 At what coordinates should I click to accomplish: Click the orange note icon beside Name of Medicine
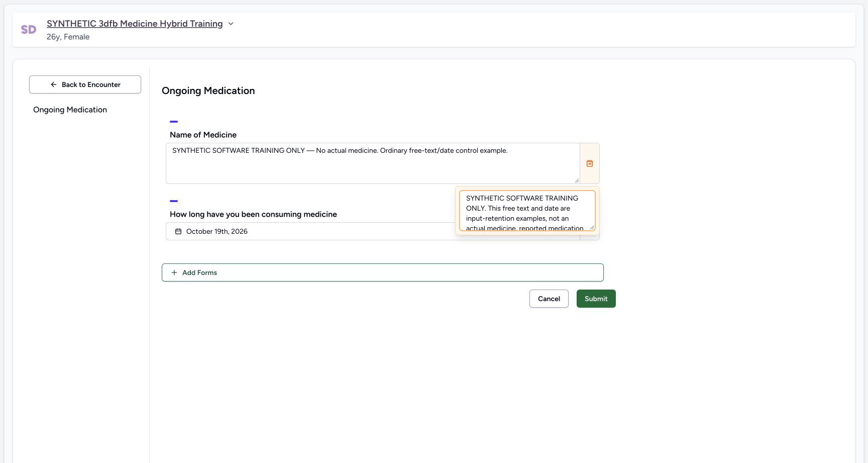pos(590,163)
